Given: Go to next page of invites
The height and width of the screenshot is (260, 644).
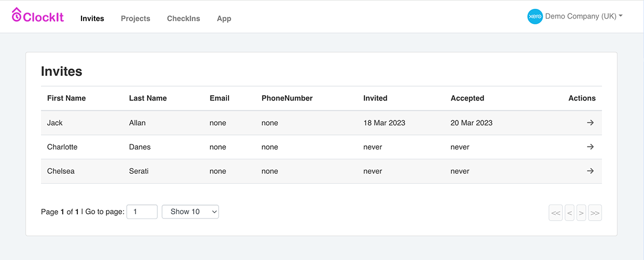Looking at the screenshot, I should click(x=581, y=213).
